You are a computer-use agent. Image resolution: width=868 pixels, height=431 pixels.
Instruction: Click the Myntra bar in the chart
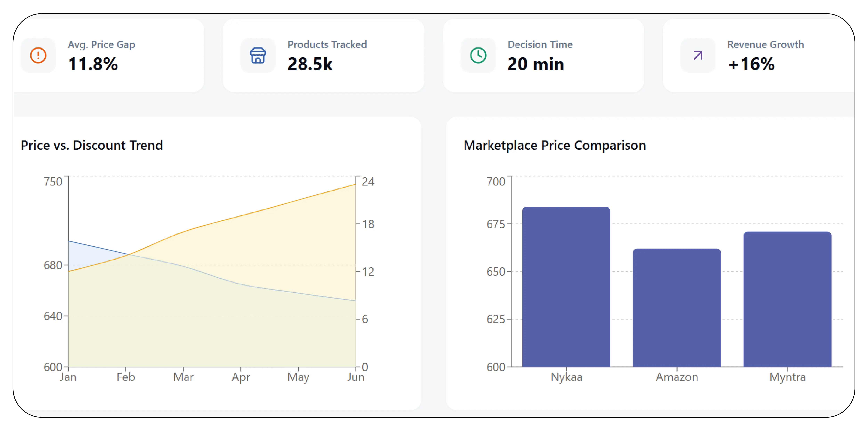(x=787, y=299)
